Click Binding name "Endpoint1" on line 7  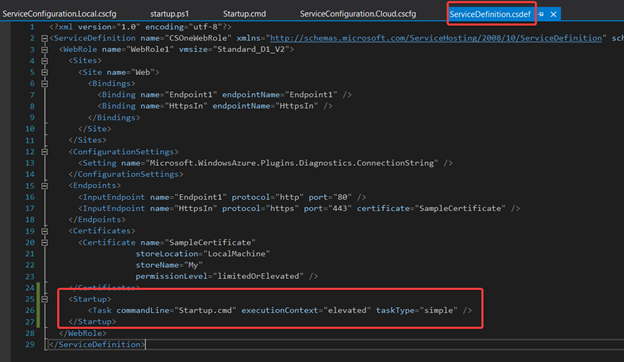pyautogui.click(x=193, y=95)
